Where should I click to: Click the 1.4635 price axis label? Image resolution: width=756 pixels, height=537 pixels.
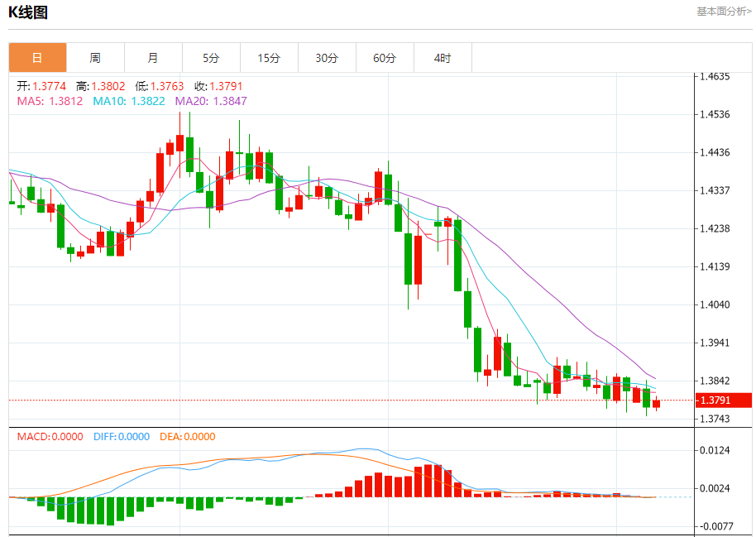[x=715, y=76]
